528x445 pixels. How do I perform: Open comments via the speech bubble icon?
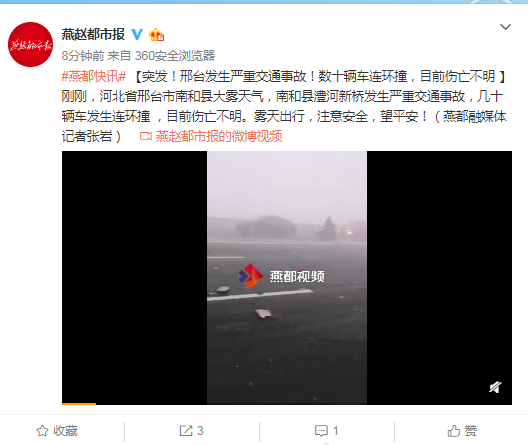pyautogui.click(x=321, y=431)
